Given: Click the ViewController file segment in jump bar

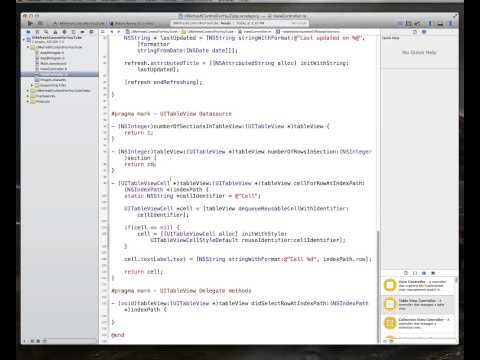Looking at the screenshot, I should coord(255,32).
